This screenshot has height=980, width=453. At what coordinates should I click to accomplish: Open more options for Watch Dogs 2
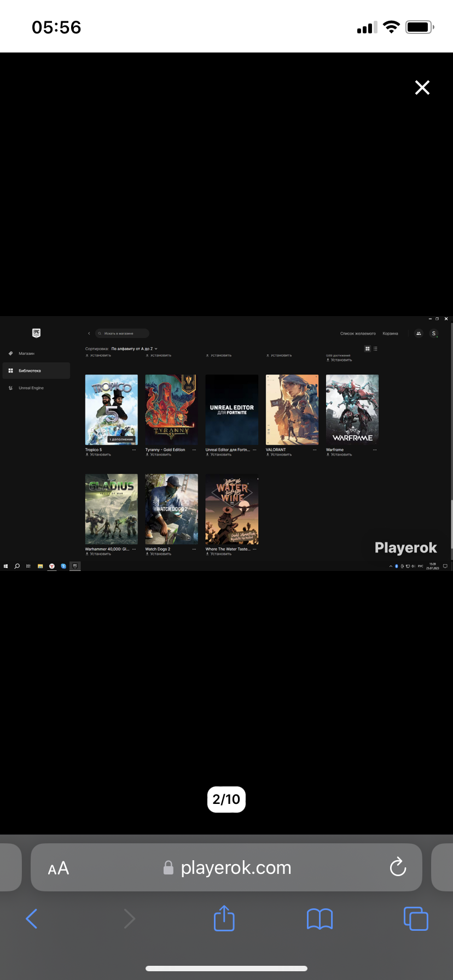coord(194,549)
